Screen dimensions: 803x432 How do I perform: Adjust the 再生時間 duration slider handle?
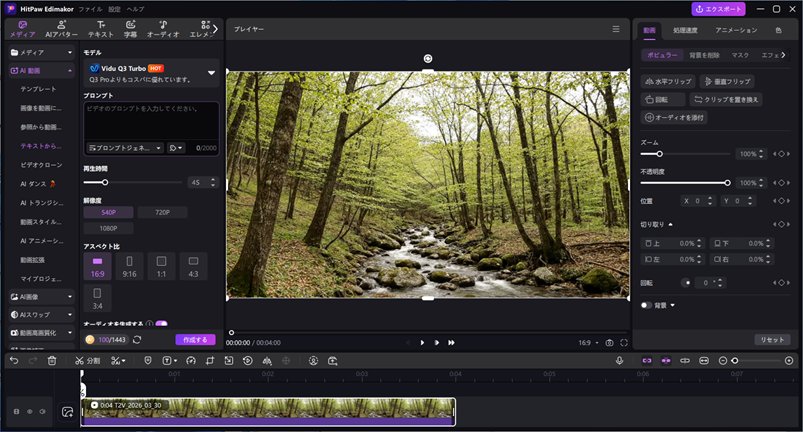coord(105,182)
